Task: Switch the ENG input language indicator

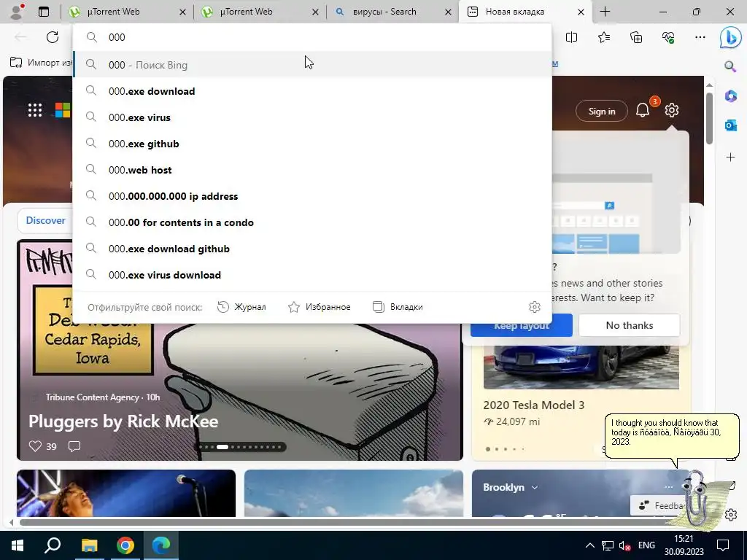Action: coord(646,545)
